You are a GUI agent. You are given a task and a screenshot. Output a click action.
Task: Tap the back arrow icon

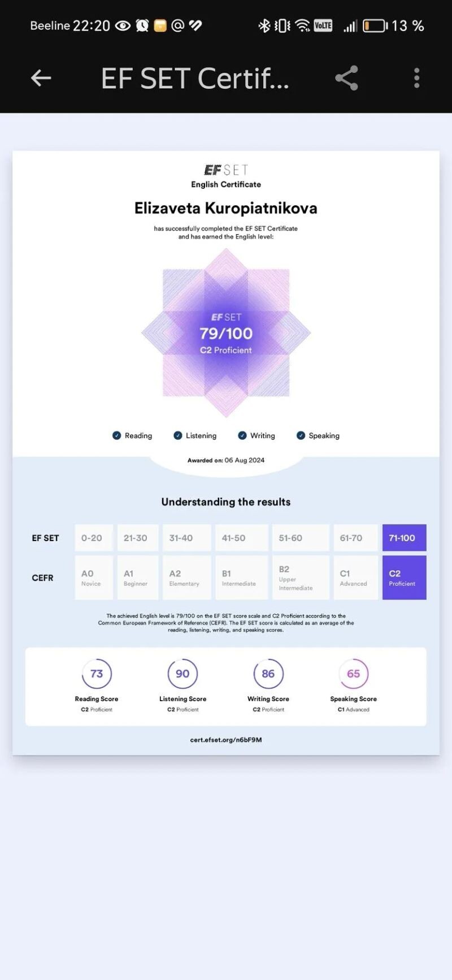coord(41,78)
